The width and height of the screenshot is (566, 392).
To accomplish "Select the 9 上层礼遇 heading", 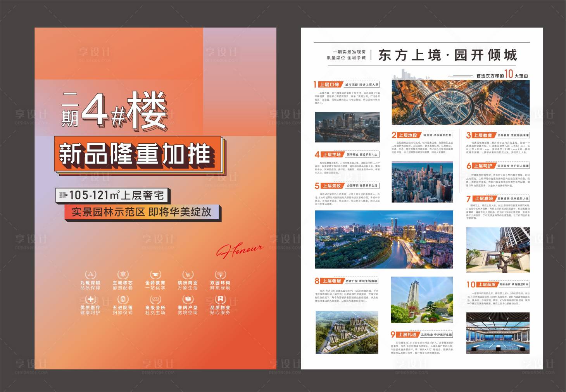I will 405,334.
